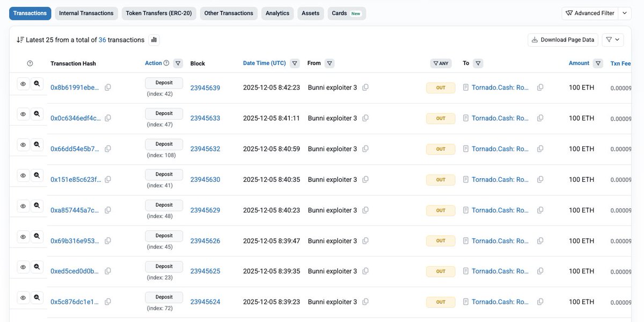Open magnifier details for transaction 0x8b61991ebe

[37, 84]
